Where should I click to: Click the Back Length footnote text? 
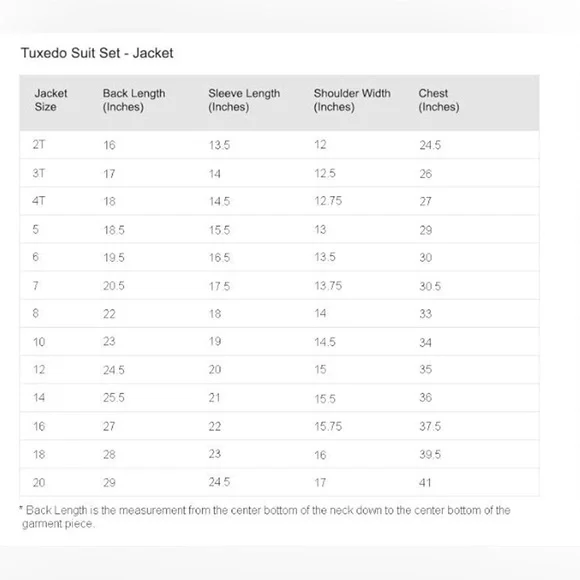coord(265,517)
